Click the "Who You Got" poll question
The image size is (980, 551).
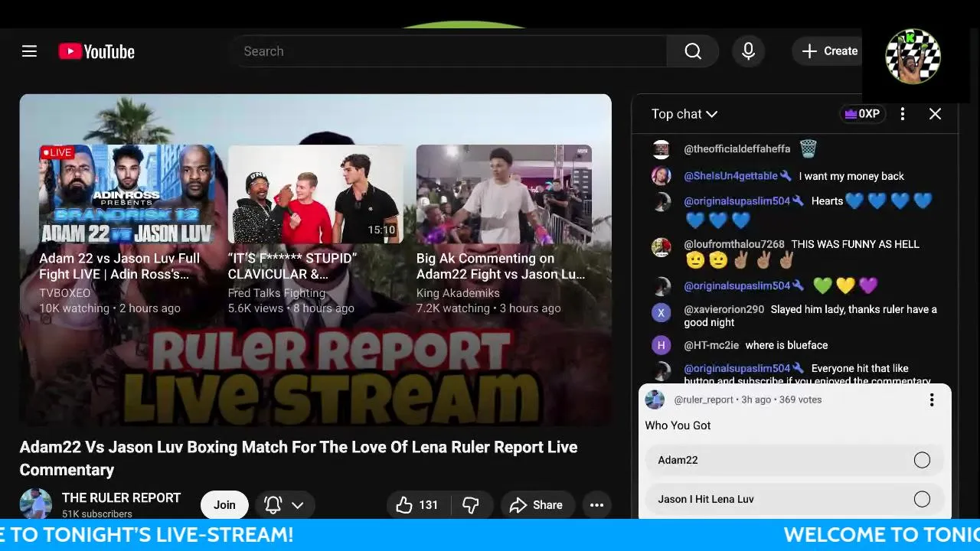(678, 425)
